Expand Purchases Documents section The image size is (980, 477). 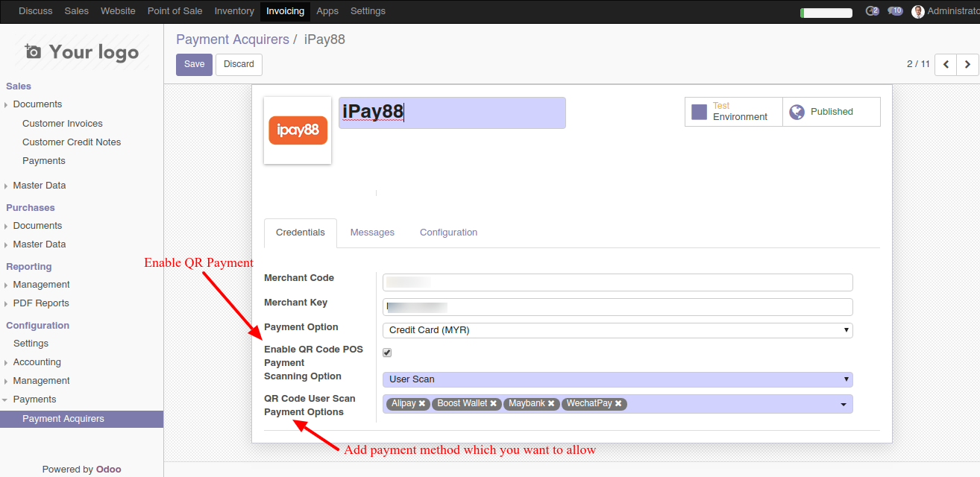(37, 226)
